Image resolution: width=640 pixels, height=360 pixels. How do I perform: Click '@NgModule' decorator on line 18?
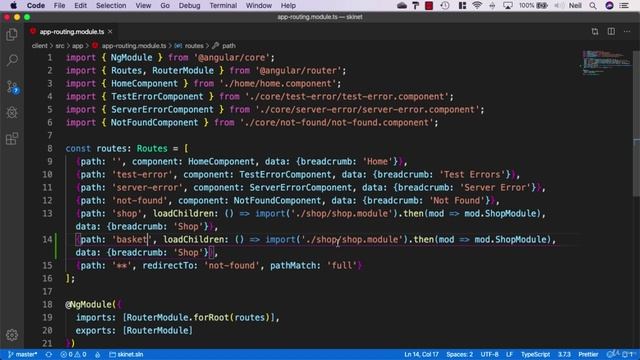pyautogui.click(x=90, y=304)
